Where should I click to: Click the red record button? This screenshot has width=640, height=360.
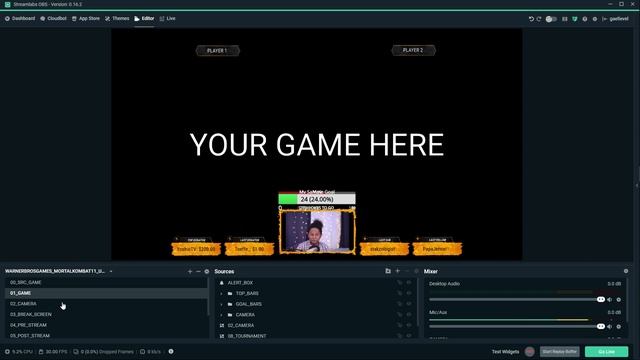(x=530, y=351)
